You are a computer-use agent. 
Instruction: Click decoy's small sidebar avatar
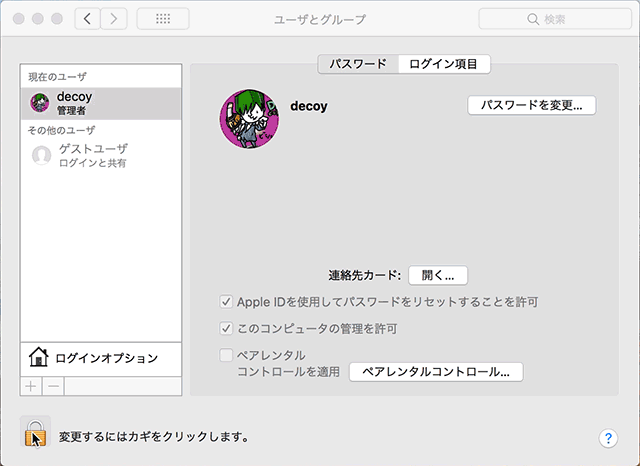(40, 102)
